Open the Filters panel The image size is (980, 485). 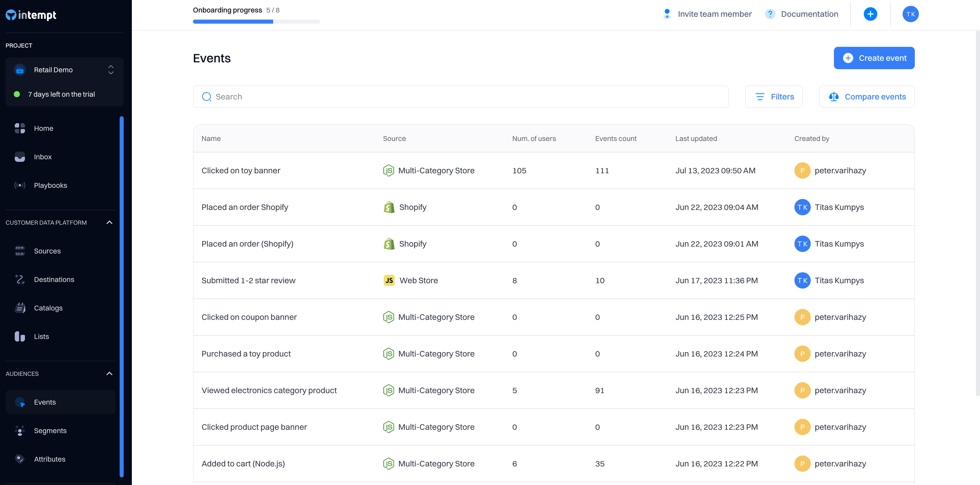coord(774,97)
